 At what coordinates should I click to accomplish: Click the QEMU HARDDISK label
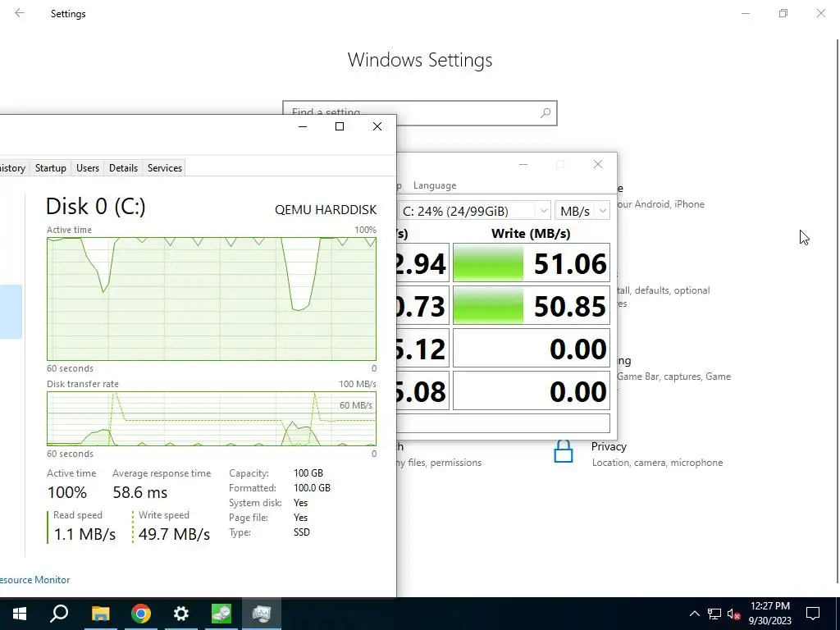pos(326,209)
